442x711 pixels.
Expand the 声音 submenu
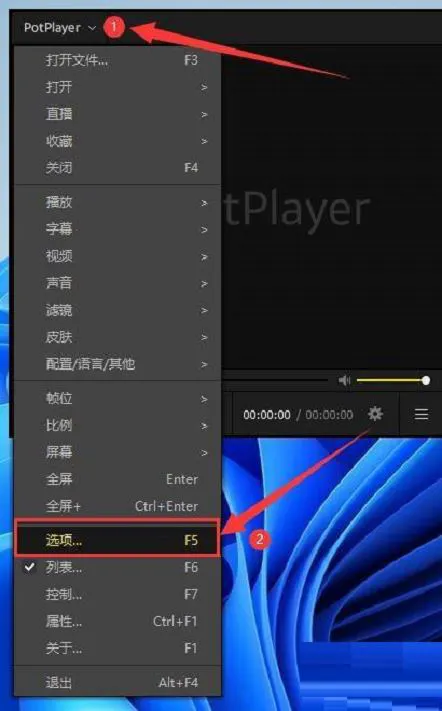click(x=118, y=283)
